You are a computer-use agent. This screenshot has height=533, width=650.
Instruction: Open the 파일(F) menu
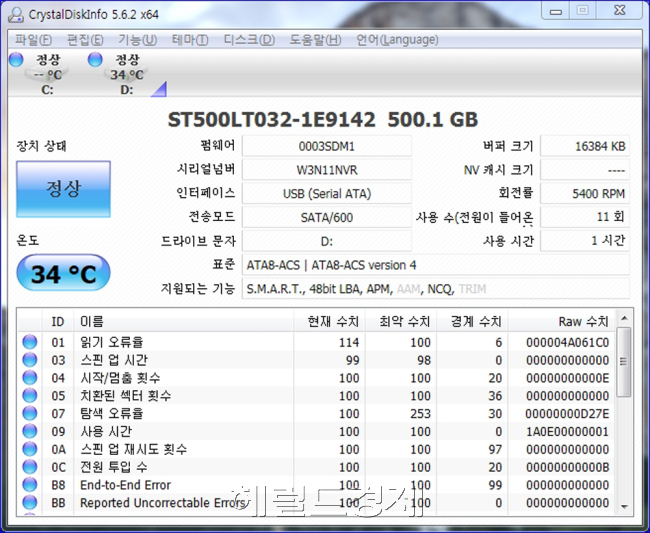point(33,40)
